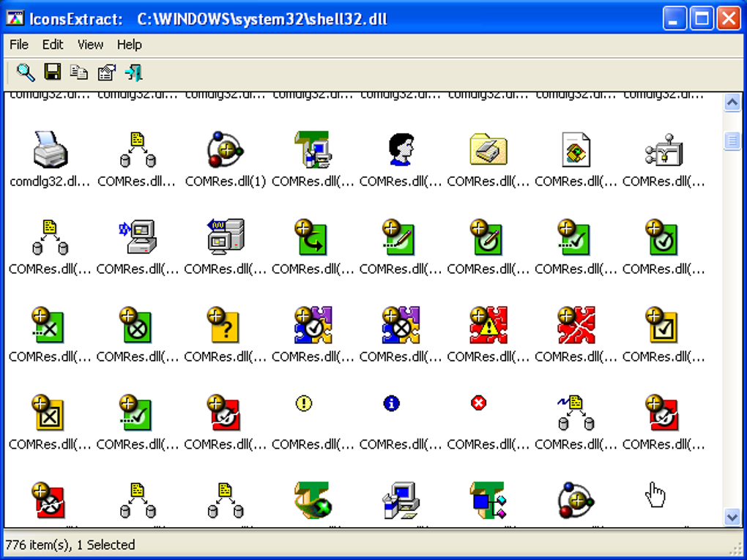Select the green box with circled pencil icon
The height and width of the screenshot is (560, 747).
486,236
